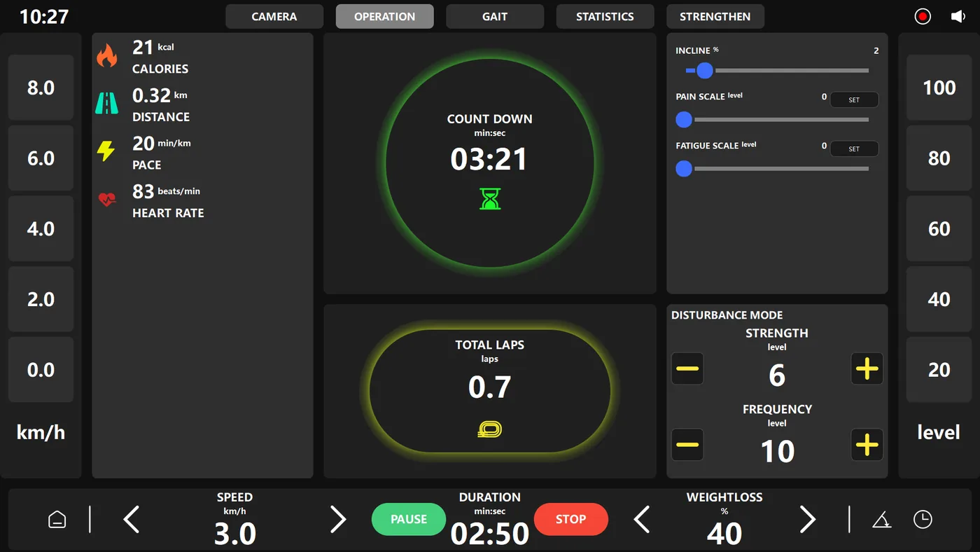Click the fatigue scale slider handle
The height and width of the screenshot is (552, 980).
pos(684,169)
